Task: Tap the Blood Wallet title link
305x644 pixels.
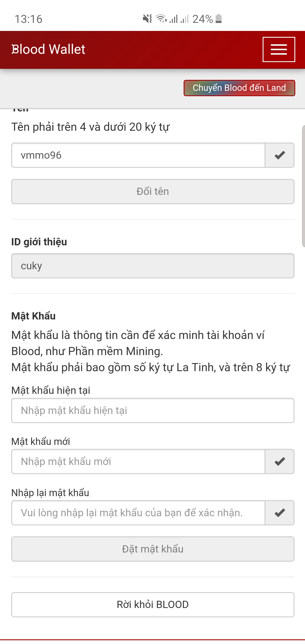Action: 49,49
